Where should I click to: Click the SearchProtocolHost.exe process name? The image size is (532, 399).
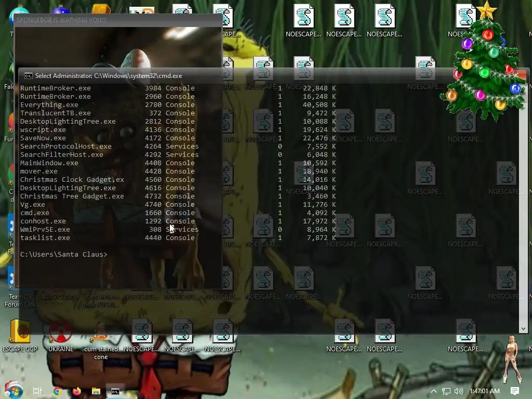click(x=66, y=146)
